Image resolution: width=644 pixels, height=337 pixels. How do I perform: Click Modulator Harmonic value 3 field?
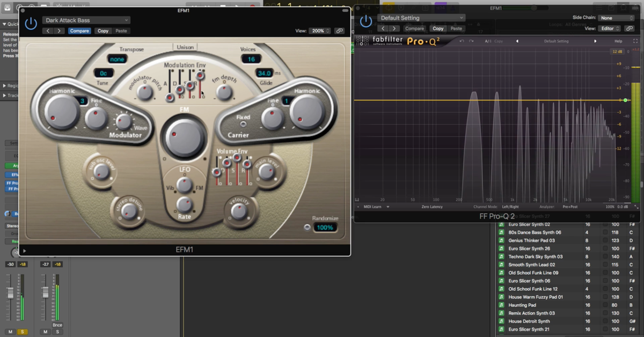(x=82, y=101)
